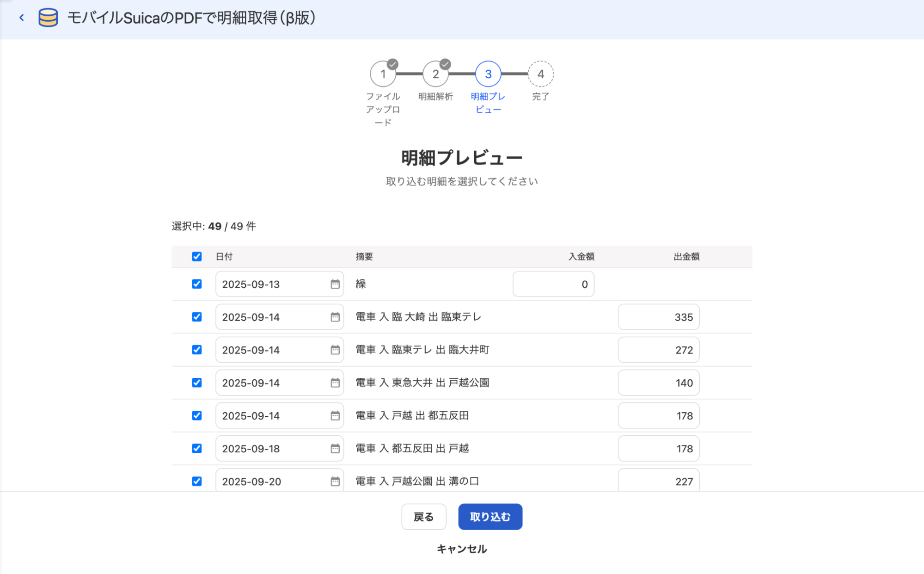Click the 出金額 field showing 140
This screenshot has width=924, height=574.
(659, 383)
